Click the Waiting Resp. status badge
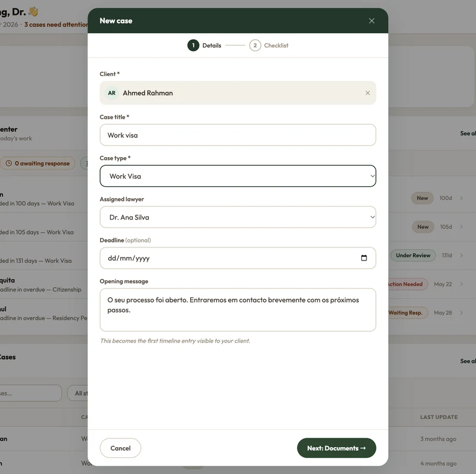The image size is (476, 474). pos(408,313)
